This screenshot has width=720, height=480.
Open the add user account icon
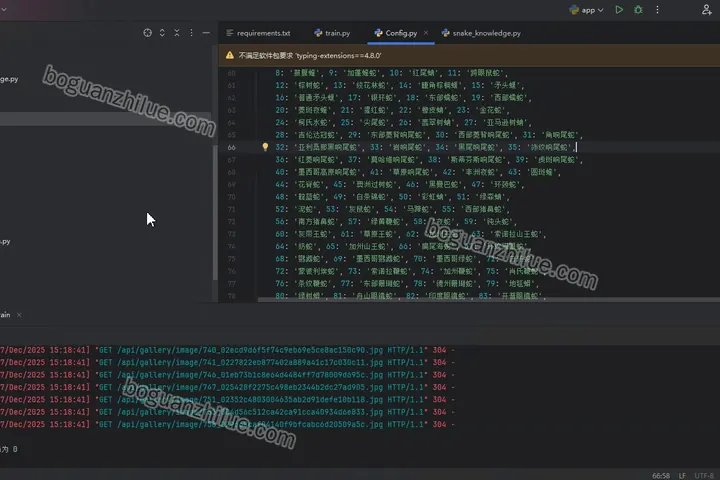tap(706, 10)
